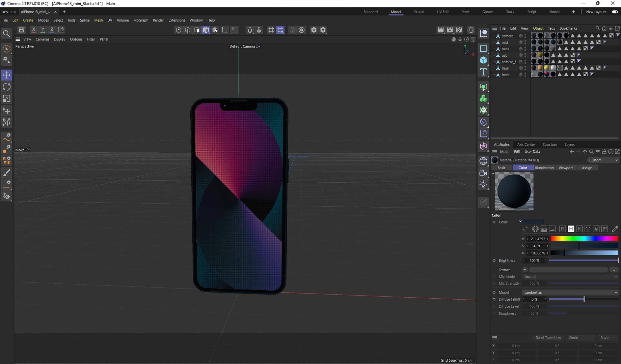
Task: Switch to the Sculpt layout tab
Action: click(x=419, y=12)
